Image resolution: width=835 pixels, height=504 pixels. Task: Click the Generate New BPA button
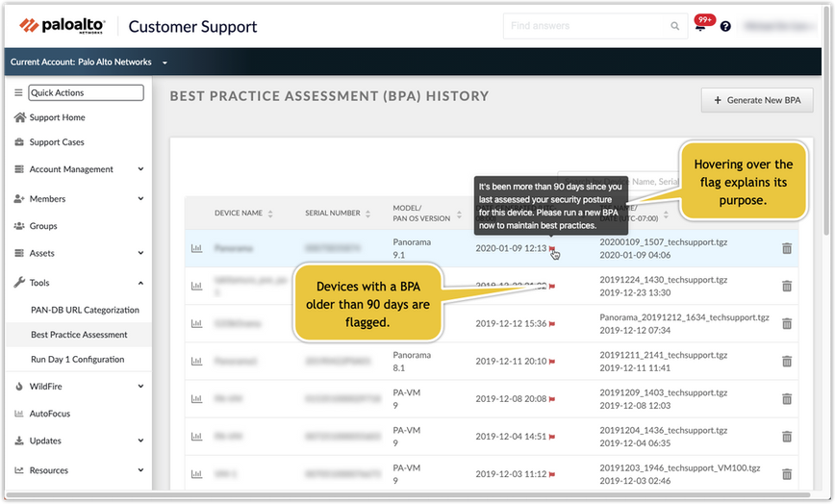[x=757, y=100]
